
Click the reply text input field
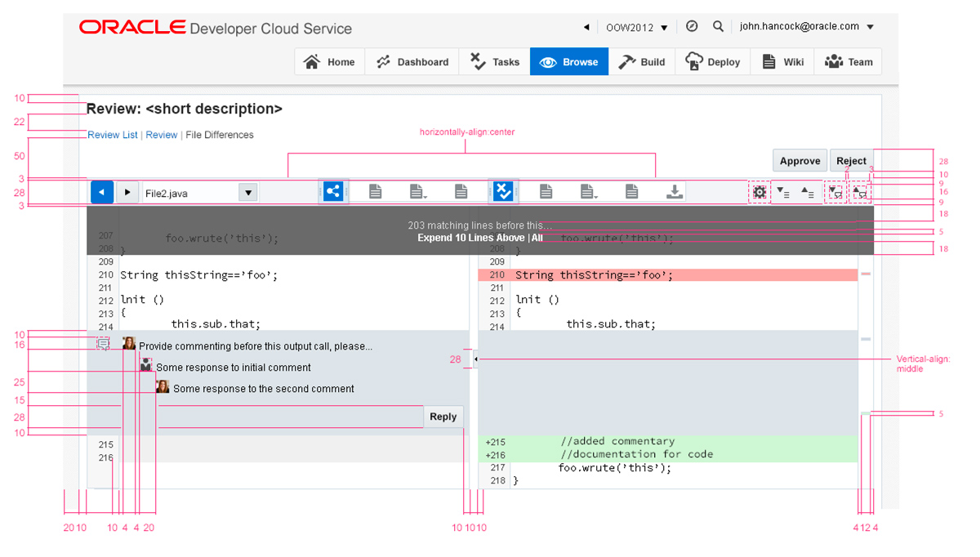pyautogui.click(x=290, y=417)
